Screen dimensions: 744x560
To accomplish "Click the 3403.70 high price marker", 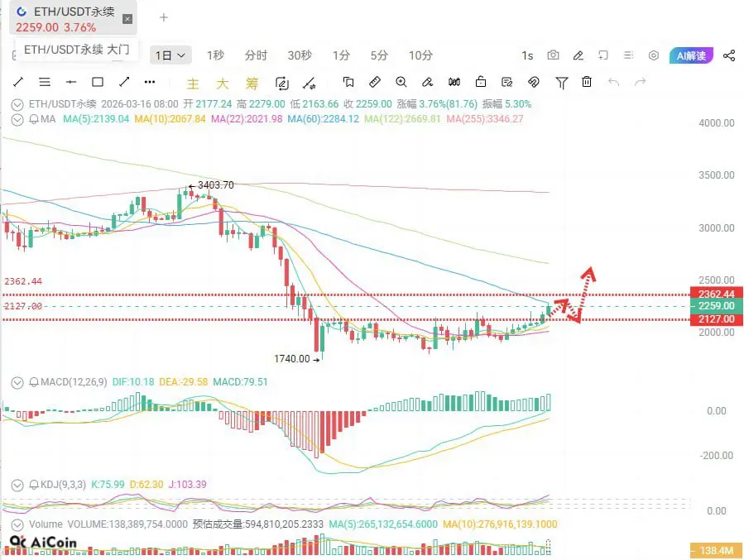I will coord(211,185).
